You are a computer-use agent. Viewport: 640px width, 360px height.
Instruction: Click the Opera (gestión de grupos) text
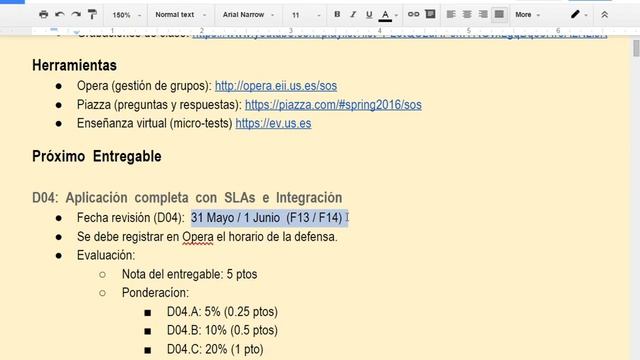144,86
